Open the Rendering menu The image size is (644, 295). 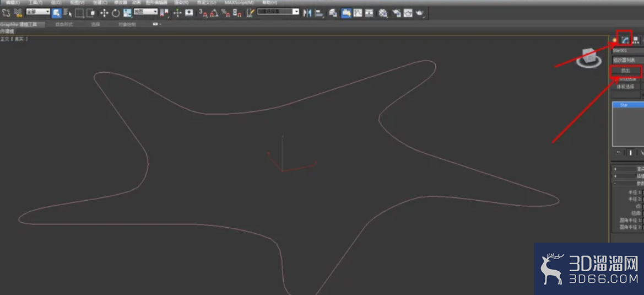coord(181,2)
